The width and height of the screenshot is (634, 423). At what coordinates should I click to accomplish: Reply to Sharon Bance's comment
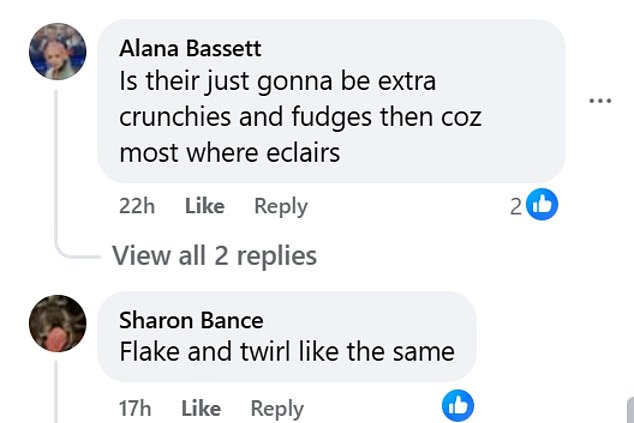click(x=276, y=408)
